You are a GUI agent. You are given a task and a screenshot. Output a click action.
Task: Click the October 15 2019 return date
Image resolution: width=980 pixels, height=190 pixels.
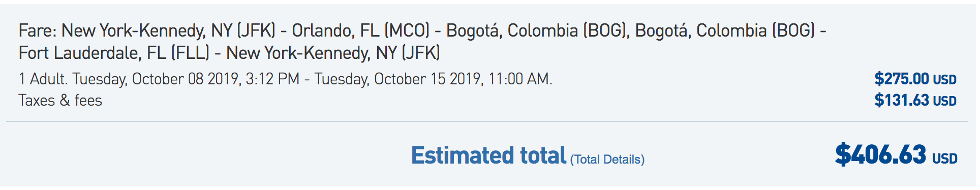coord(427,79)
